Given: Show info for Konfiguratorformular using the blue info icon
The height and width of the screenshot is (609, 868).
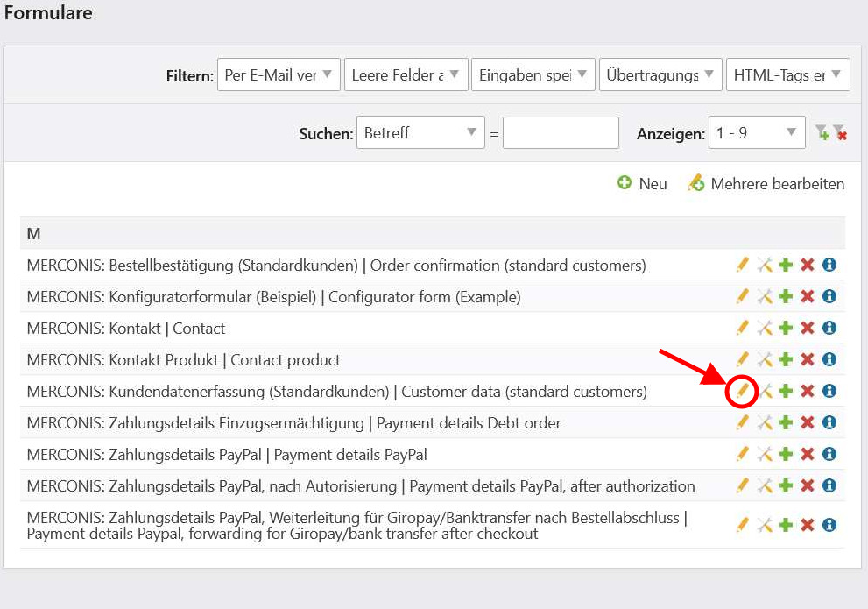Looking at the screenshot, I should [829, 296].
